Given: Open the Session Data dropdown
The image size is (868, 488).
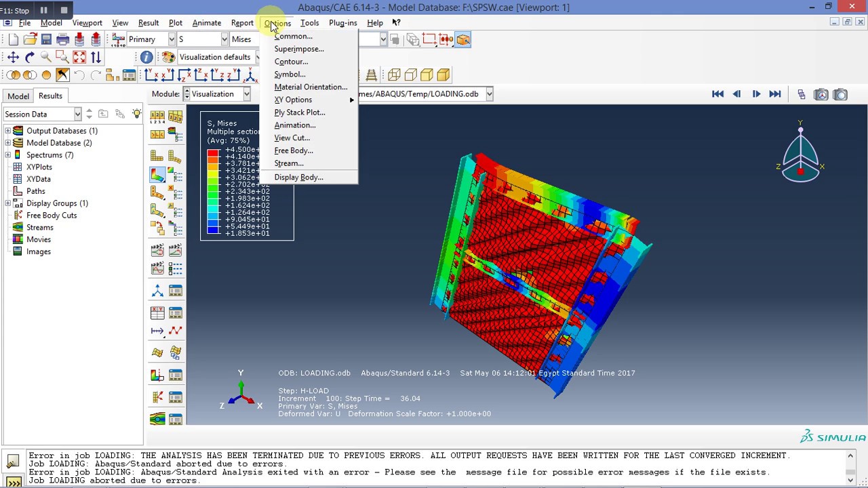Looking at the screenshot, I should pos(78,114).
